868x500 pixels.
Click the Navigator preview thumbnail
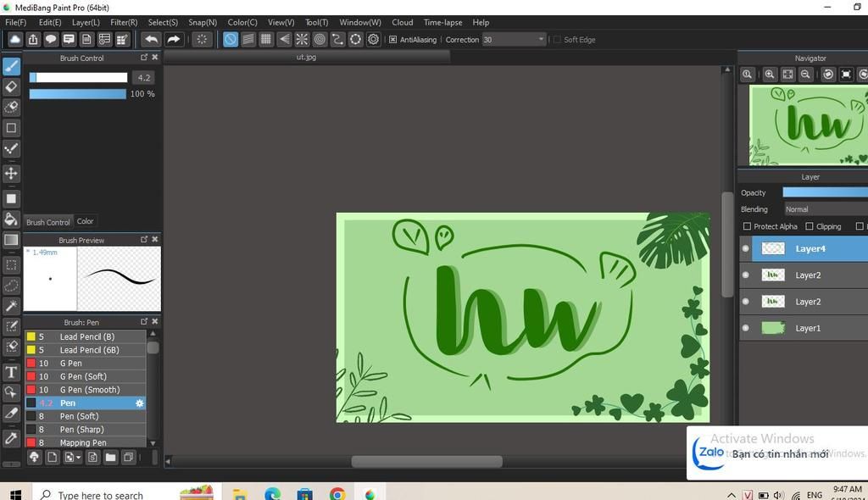tap(808, 125)
